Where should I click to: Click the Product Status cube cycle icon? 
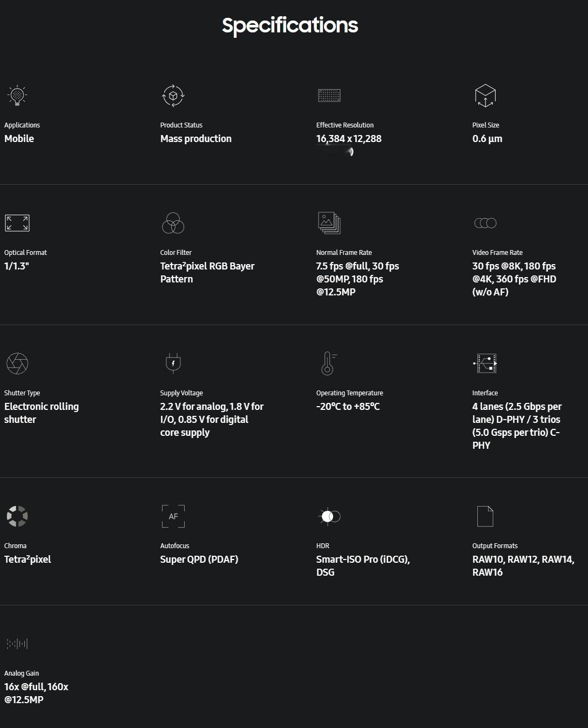[173, 96]
